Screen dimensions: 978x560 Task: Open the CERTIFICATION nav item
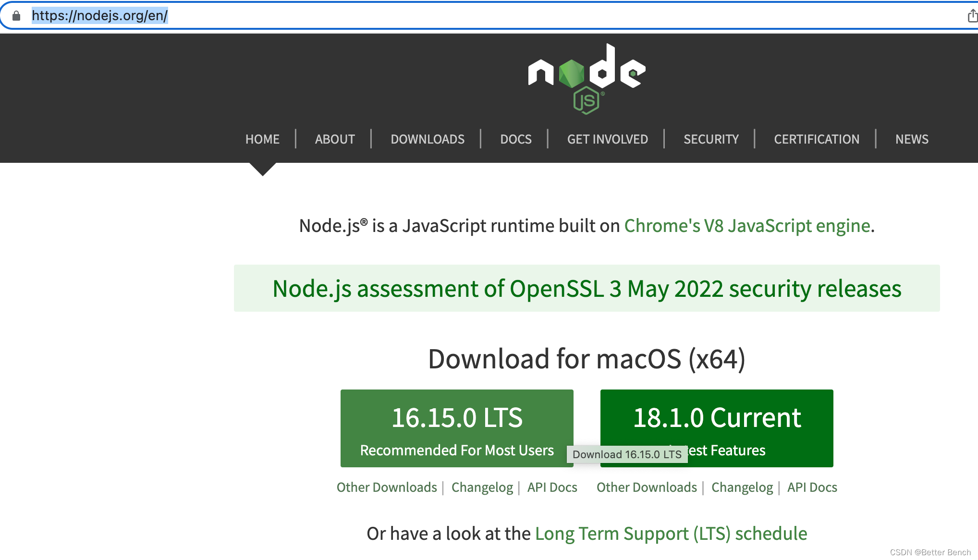817,139
